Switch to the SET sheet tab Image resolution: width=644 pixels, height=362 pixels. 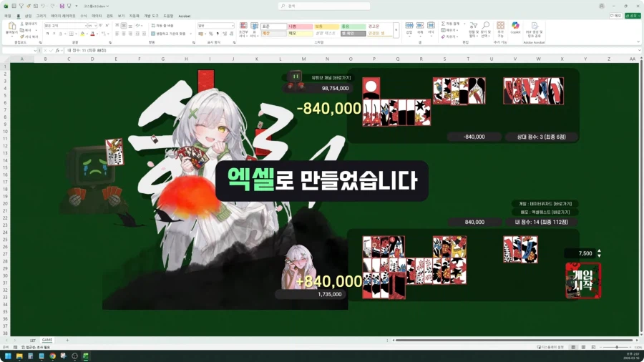tap(32, 341)
